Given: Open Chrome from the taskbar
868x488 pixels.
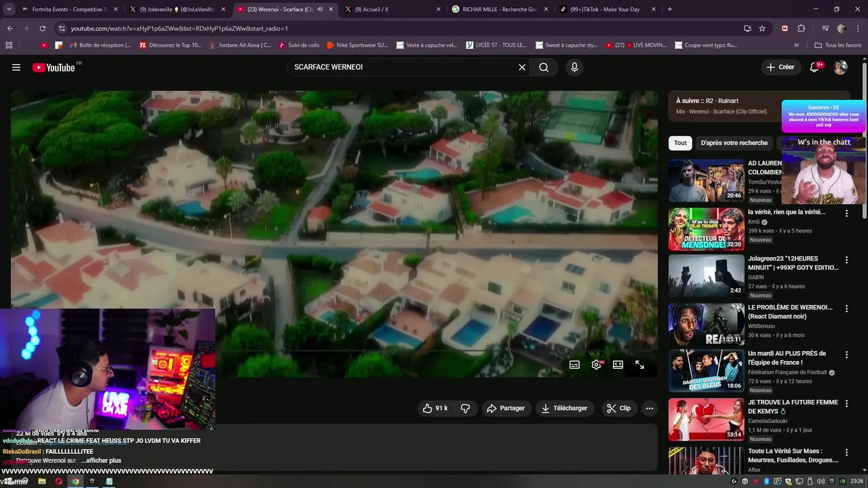Looking at the screenshot, I should point(75,481).
